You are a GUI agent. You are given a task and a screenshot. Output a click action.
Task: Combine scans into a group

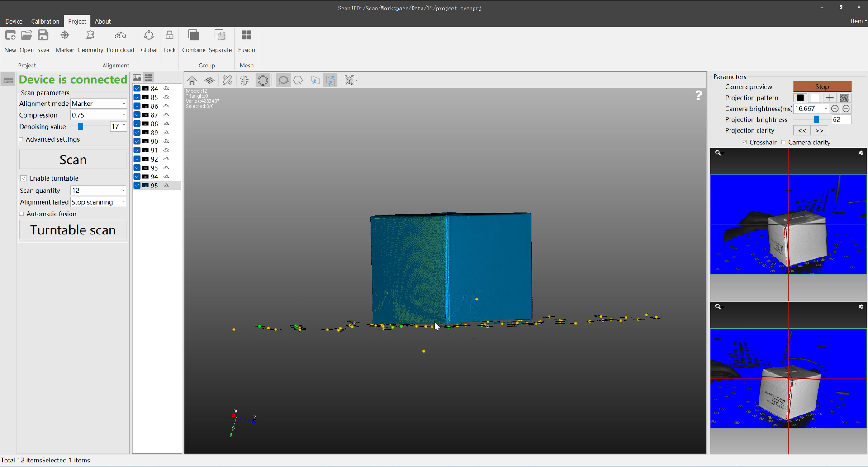[x=194, y=41]
